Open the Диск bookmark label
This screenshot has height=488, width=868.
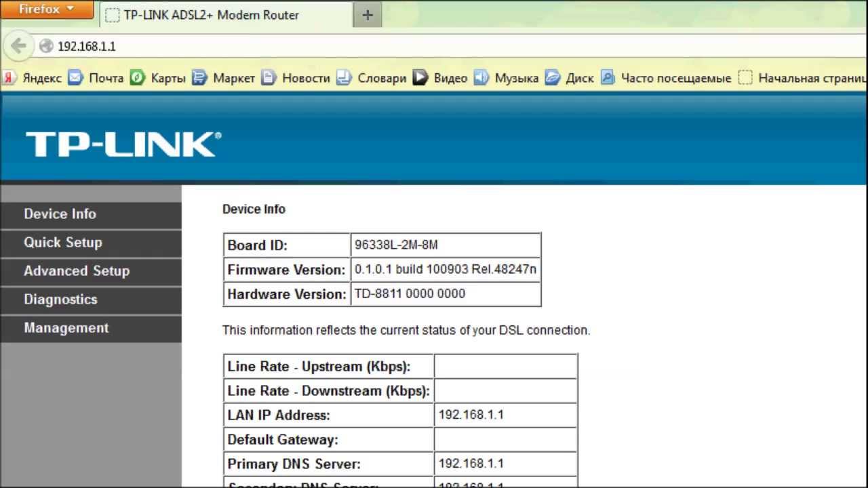(580, 78)
